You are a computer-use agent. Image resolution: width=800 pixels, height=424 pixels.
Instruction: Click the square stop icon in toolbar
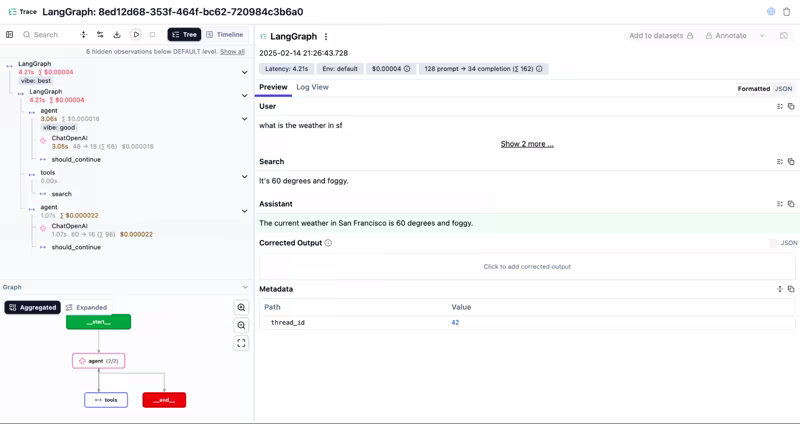coord(152,35)
